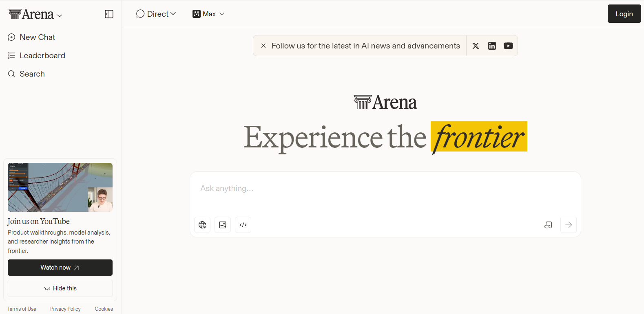Viewport: 644px width, 314px height.
Task: Open the Max model selector dropdown
Action: (208, 13)
